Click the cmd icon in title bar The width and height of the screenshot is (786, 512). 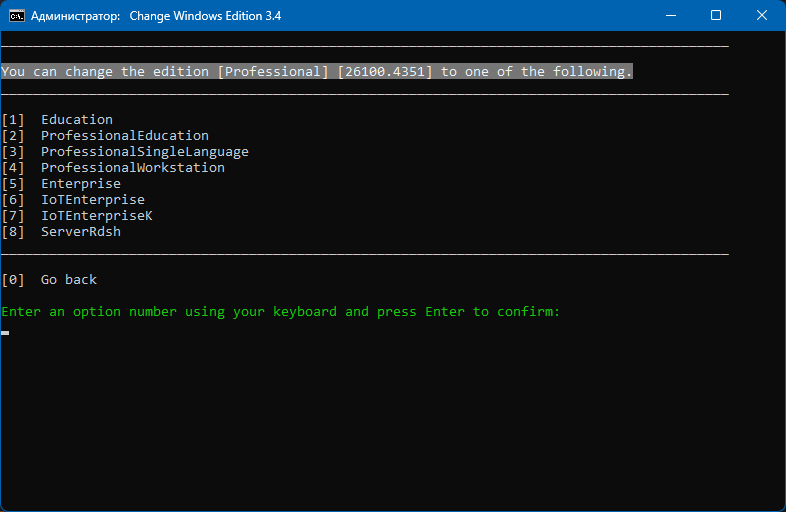(x=17, y=16)
